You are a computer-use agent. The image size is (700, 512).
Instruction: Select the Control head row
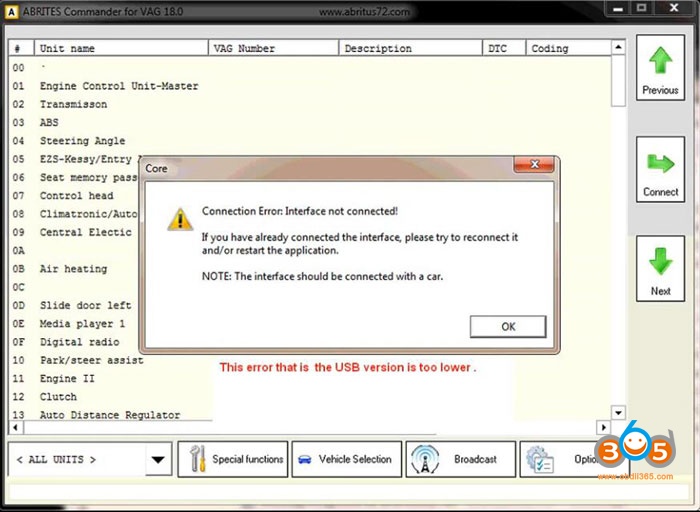(x=76, y=196)
